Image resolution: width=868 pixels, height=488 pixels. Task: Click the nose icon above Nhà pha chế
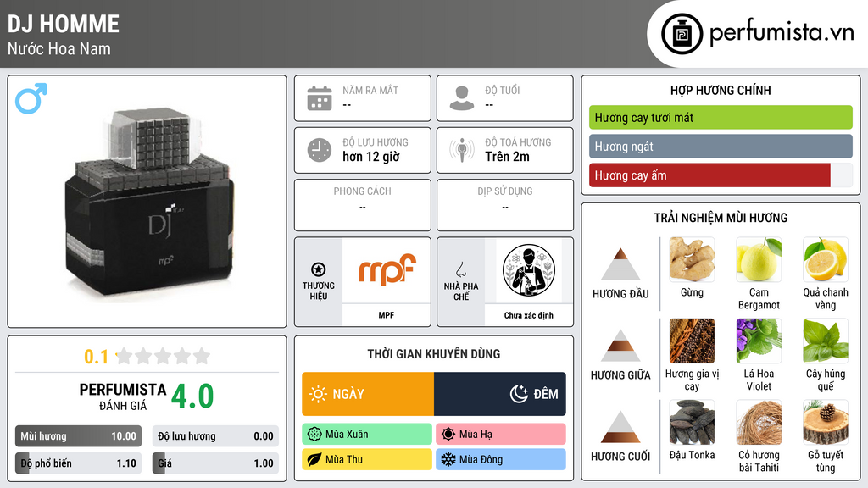pyautogui.click(x=460, y=269)
